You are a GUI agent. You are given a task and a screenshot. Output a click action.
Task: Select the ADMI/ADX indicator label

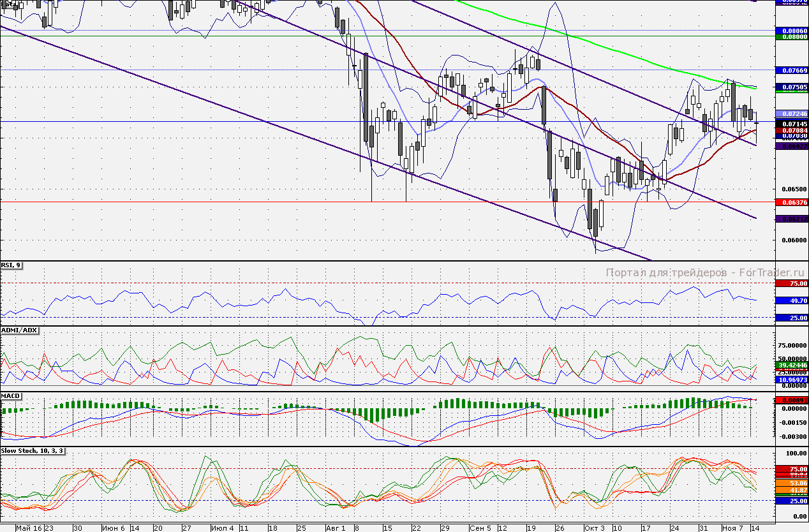[x=20, y=330]
